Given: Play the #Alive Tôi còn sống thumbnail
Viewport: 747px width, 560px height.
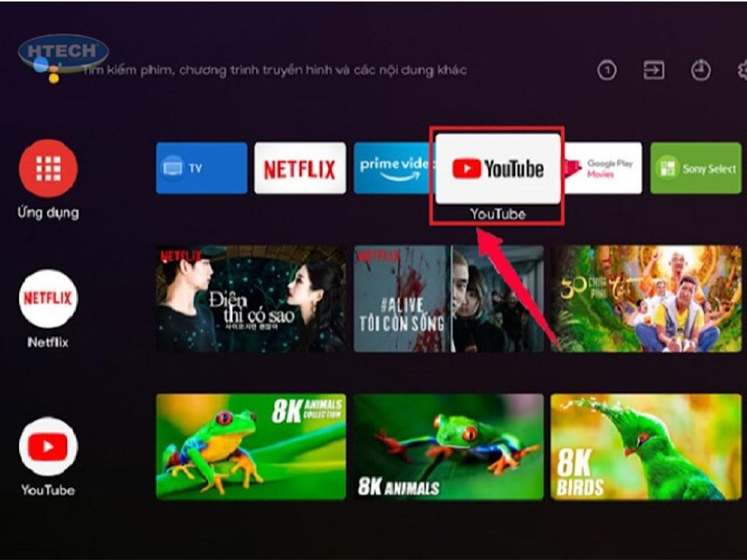Looking at the screenshot, I should pyautogui.click(x=448, y=299).
